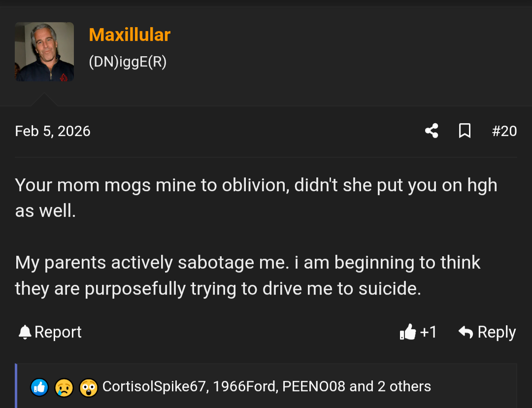Select the shocked face reaction emoji
The image size is (532, 408).
pos(89,387)
